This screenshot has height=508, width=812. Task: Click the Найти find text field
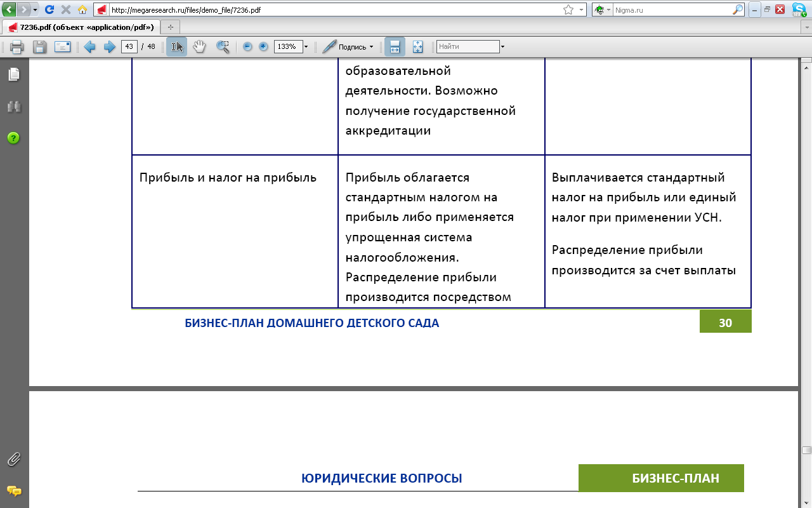point(468,46)
